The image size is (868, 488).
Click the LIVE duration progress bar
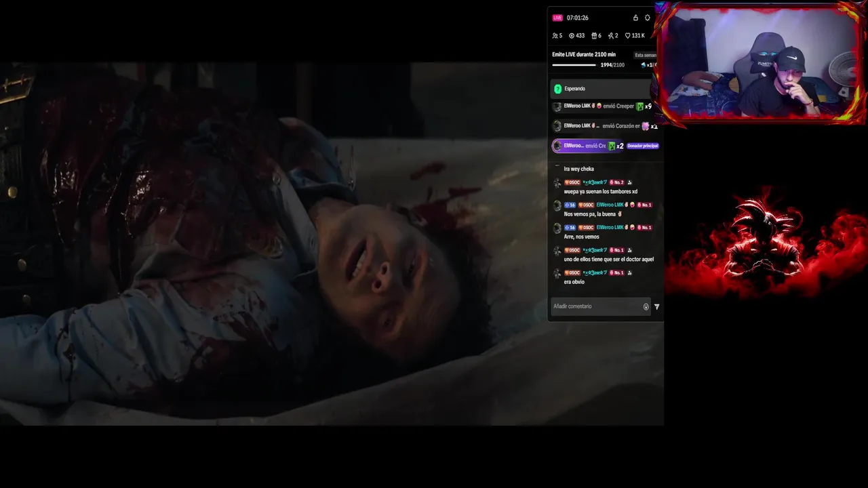coord(574,65)
